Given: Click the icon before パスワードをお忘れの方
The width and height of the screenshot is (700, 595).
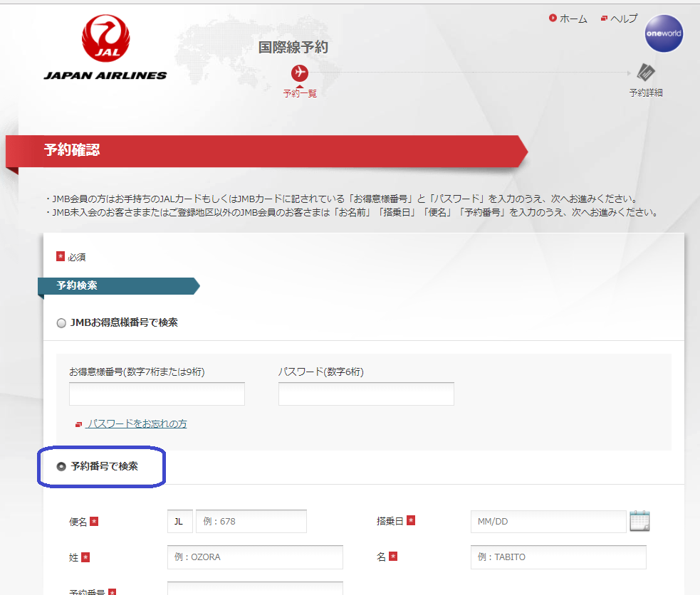Looking at the screenshot, I should tap(79, 424).
